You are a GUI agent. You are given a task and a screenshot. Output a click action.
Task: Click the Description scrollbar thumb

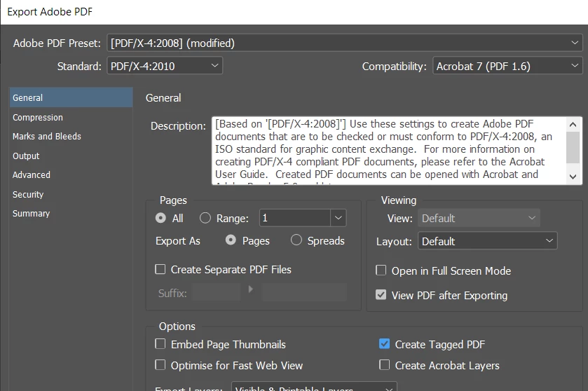click(x=573, y=147)
